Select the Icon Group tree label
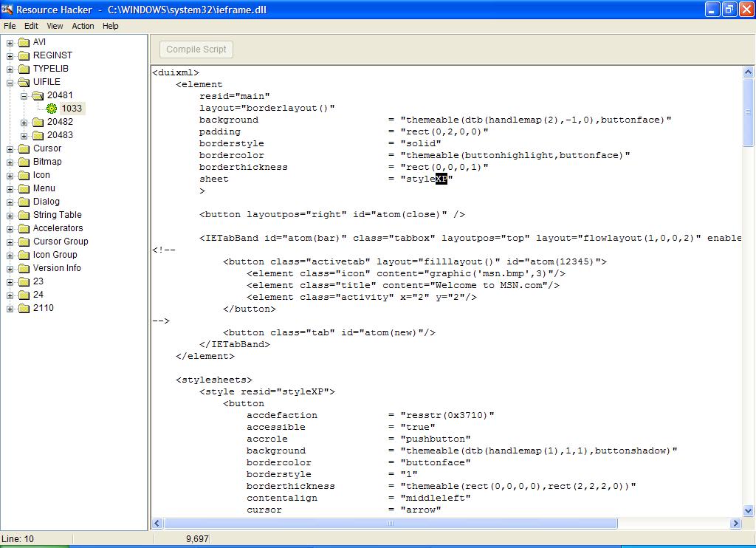 coord(55,255)
